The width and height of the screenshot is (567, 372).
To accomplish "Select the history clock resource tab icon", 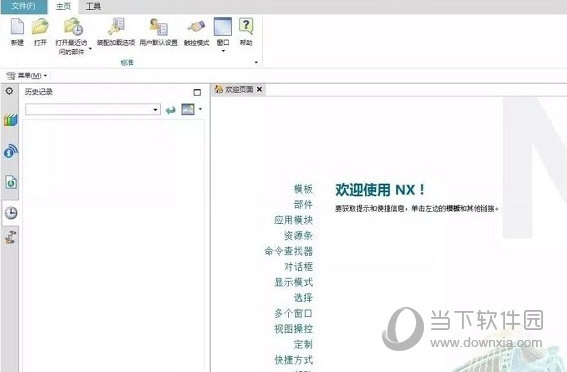I will (10, 213).
